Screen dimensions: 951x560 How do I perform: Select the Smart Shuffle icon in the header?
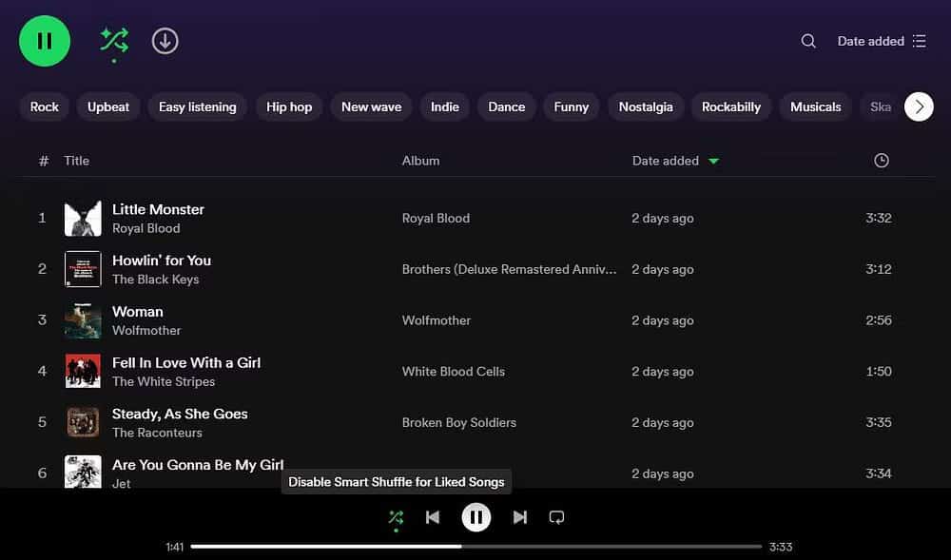click(x=113, y=41)
